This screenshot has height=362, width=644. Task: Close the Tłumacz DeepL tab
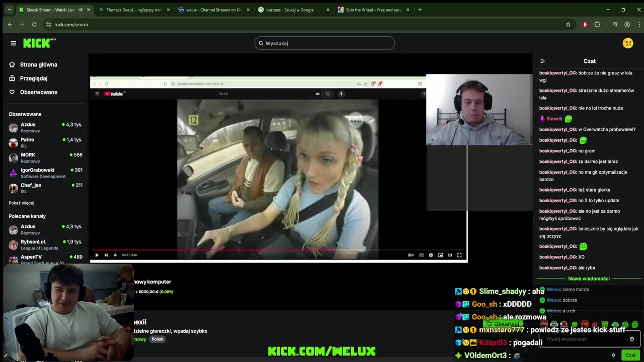click(168, 10)
